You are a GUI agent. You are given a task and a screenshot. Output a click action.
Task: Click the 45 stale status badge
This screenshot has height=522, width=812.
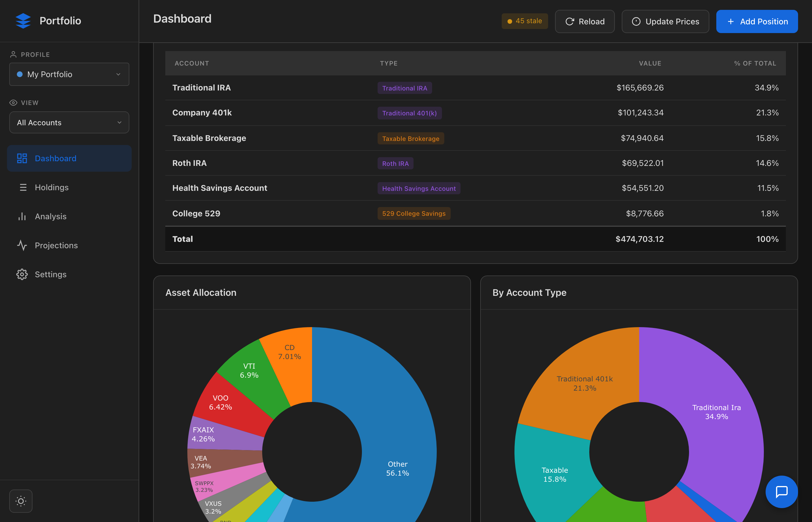coord(524,21)
